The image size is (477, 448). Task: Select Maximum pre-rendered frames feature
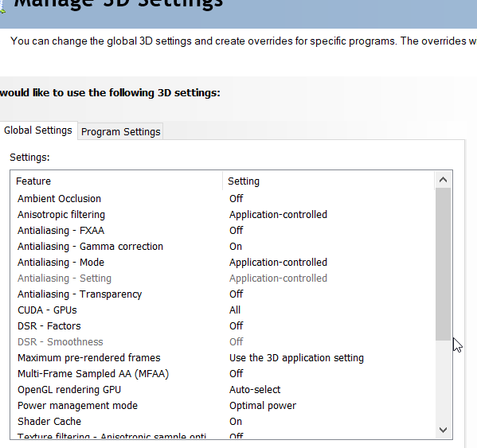[x=89, y=358]
